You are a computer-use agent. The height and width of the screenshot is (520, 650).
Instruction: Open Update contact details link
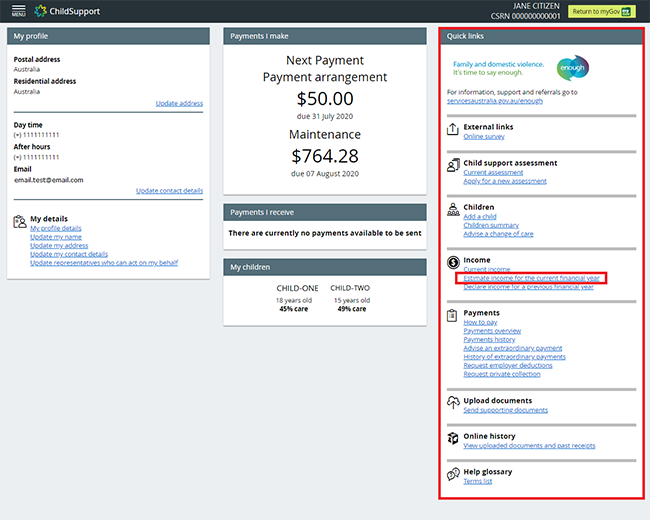tap(169, 190)
